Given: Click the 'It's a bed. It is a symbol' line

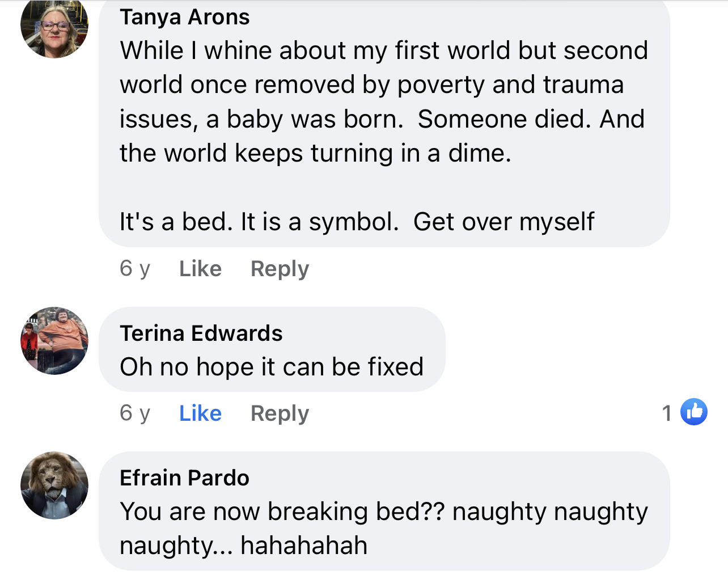Looking at the screenshot, I should coord(357,222).
